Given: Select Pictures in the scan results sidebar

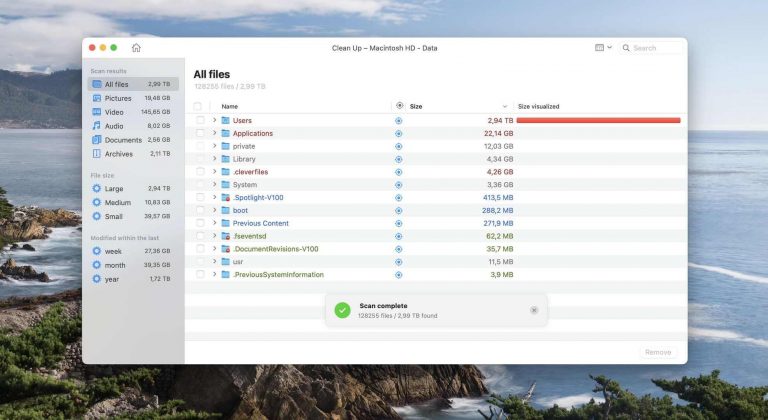Looking at the screenshot, I should point(117,98).
